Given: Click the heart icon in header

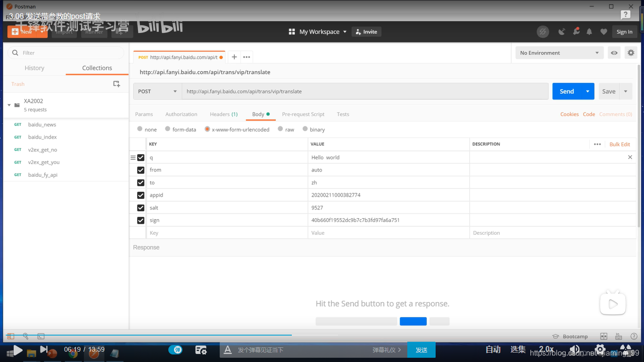Looking at the screenshot, I should click(603, 32).
